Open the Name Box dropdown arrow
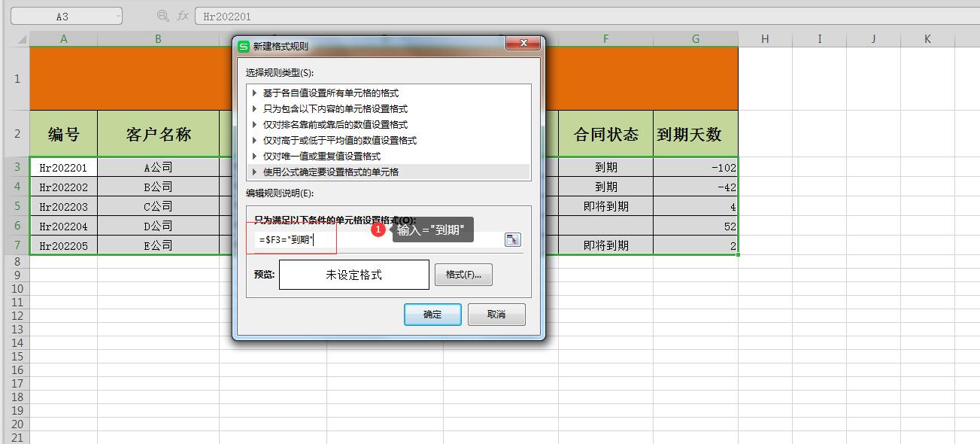This screenshot has height=444, width=980. click(x=118, y=16)
